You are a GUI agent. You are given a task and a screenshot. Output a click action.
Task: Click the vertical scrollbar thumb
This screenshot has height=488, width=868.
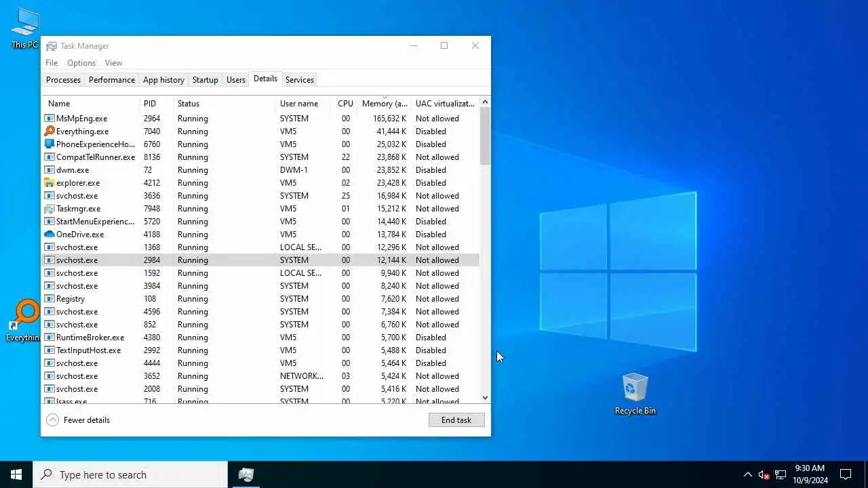click(485, 136)
